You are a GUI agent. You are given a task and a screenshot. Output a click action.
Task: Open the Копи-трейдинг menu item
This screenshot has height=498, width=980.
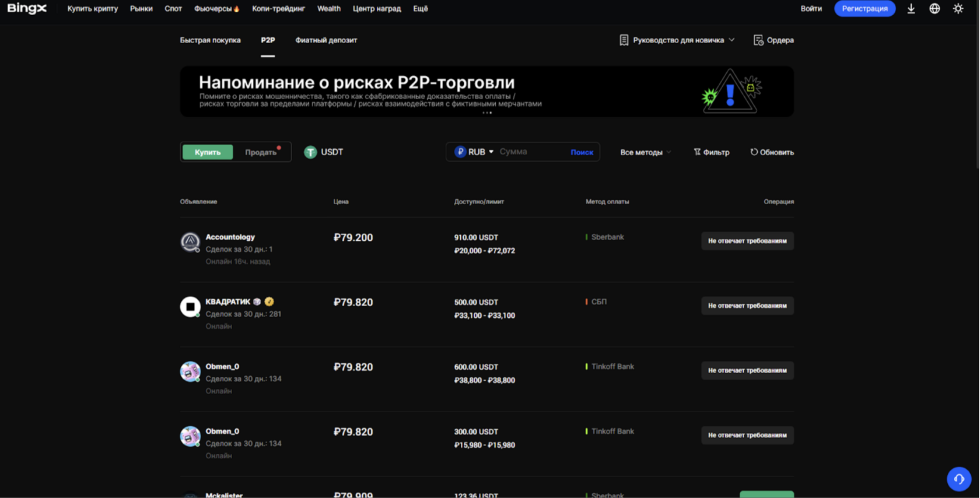pyautogui.click(x=278, y=9)
